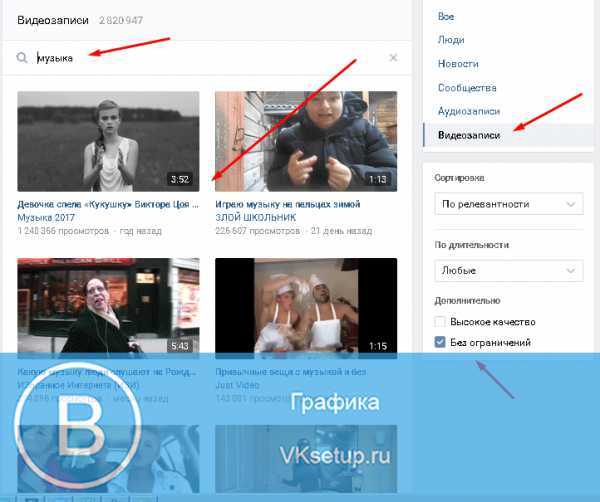Open Играю музыку на пальцах зимой title
600x502 pixels.
(x=288, y=204)
